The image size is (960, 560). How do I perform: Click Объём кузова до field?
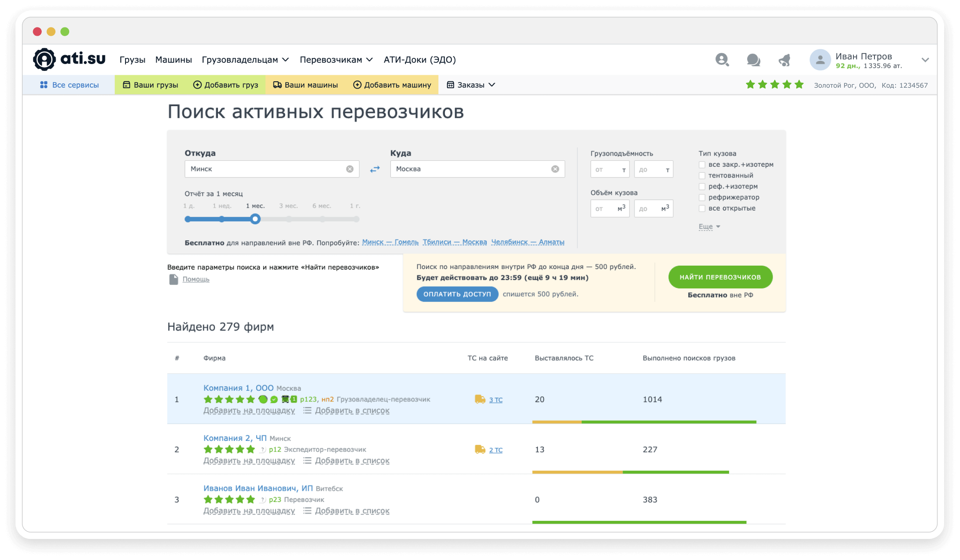coord(653,208)
